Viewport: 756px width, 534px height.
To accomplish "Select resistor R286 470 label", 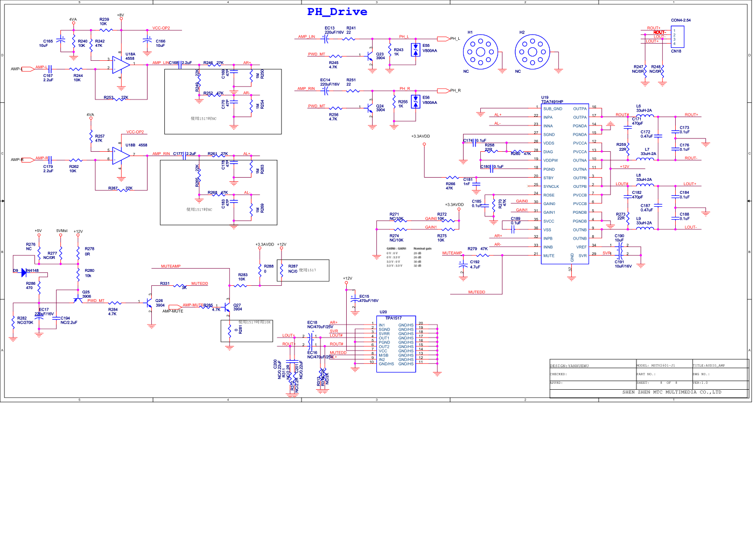I will click(x=31, y=285).
